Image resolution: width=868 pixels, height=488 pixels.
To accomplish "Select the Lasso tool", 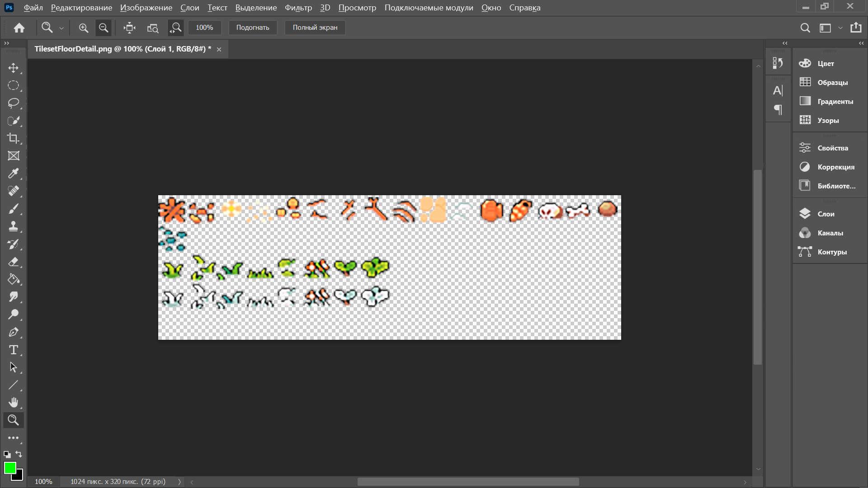I will pos(14,103).
